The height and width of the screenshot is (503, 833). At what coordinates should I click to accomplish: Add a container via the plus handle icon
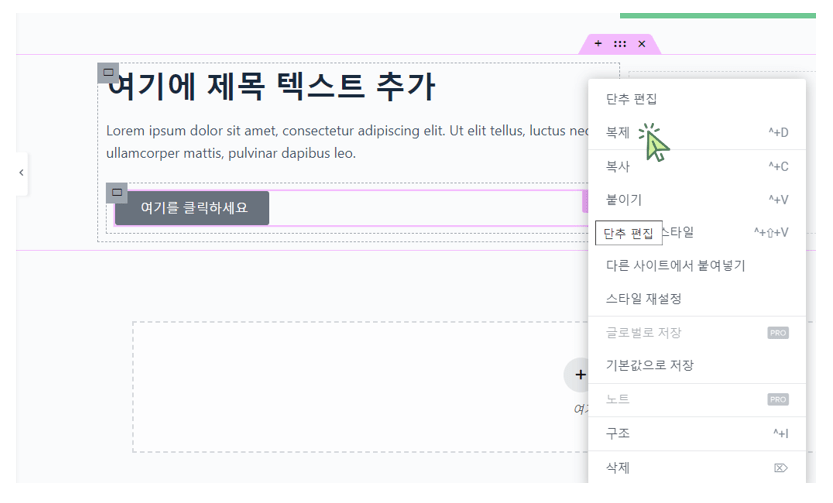598,44
